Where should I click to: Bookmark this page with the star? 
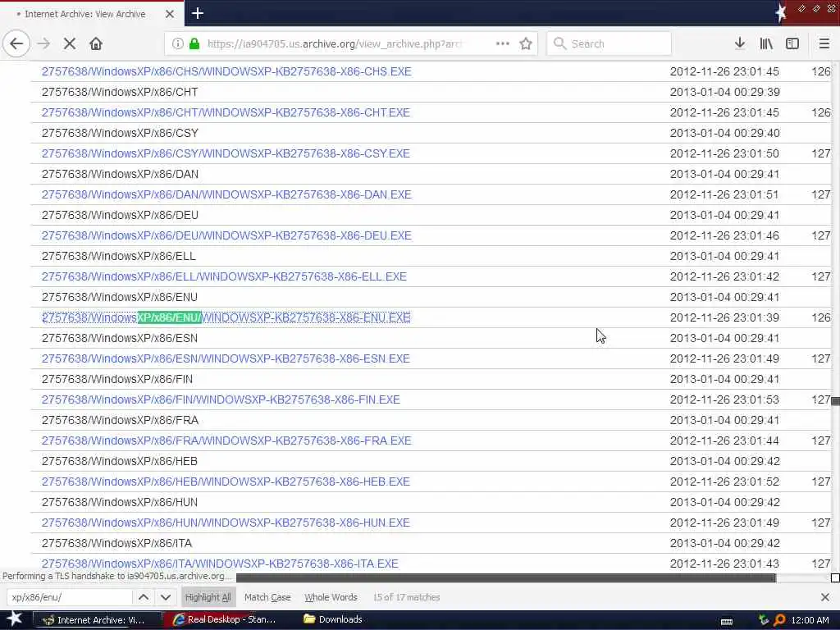[x=526, y=43]
